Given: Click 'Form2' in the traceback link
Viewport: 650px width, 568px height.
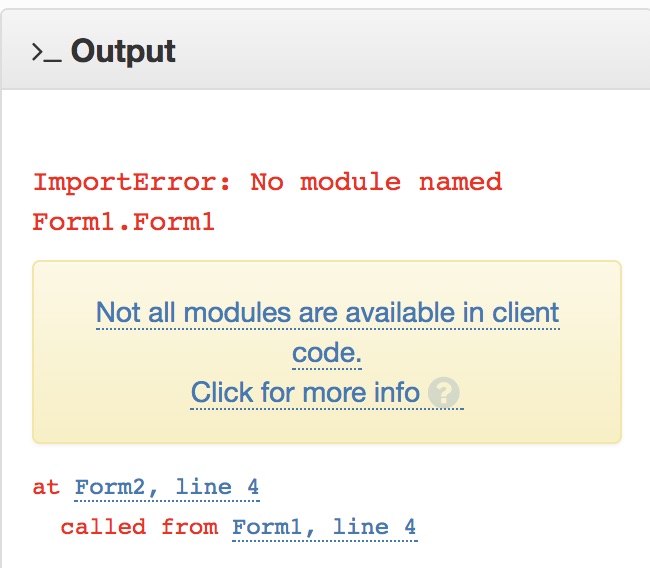Looking at the screenshot, I should (109, 487).
